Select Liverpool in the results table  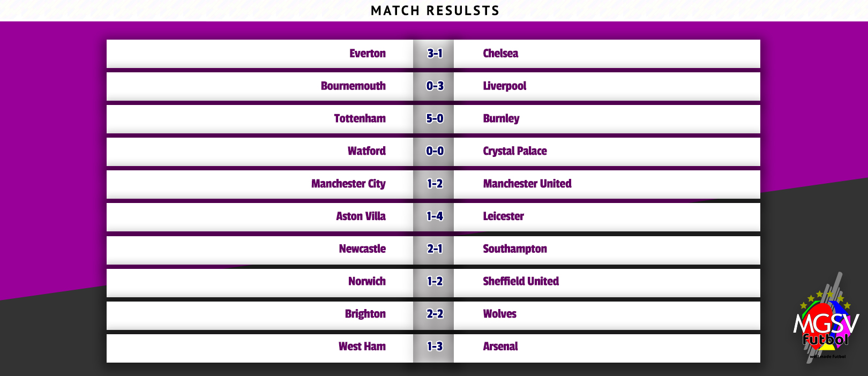504,86
